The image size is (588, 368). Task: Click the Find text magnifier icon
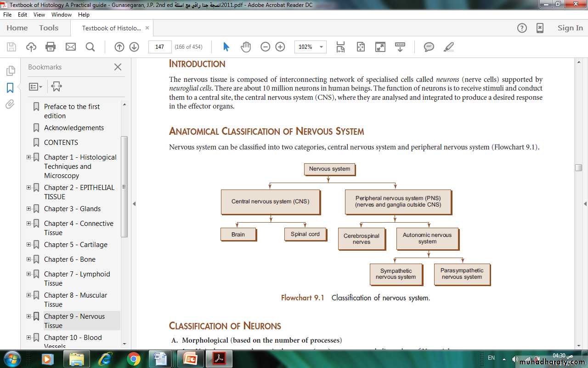90,47
